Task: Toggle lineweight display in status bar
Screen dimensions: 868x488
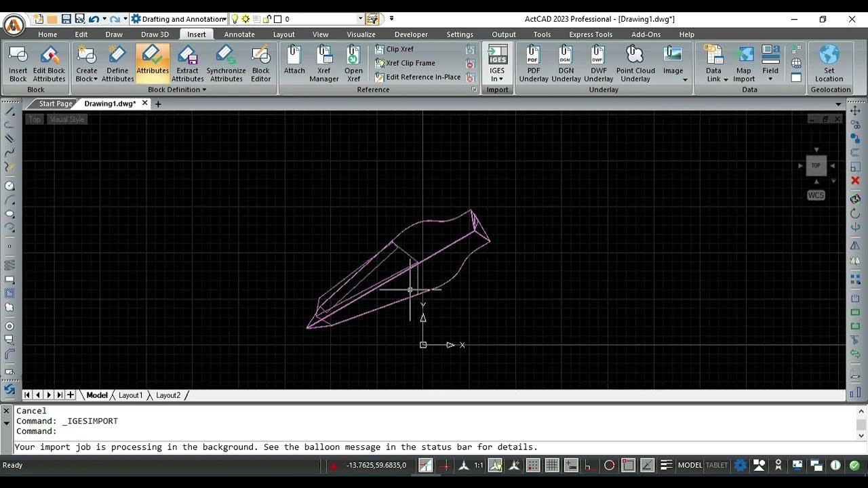Action: tap(667, 465)
